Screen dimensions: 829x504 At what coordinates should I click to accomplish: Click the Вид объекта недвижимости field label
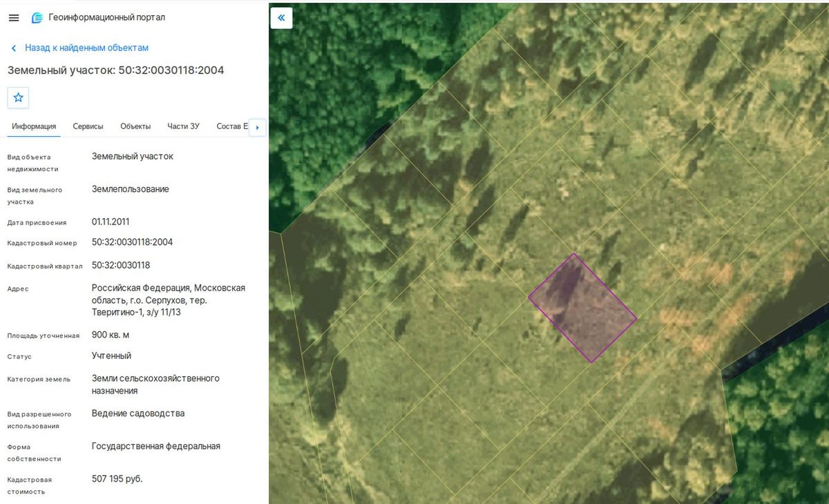point(33,163)
